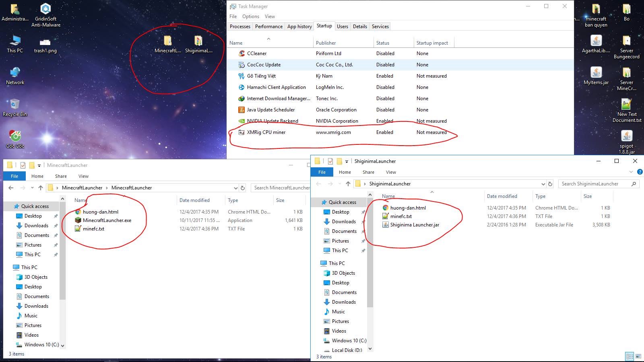
Task: Click the Search MinecraftLauncher box
Action: tap(281, 188)
